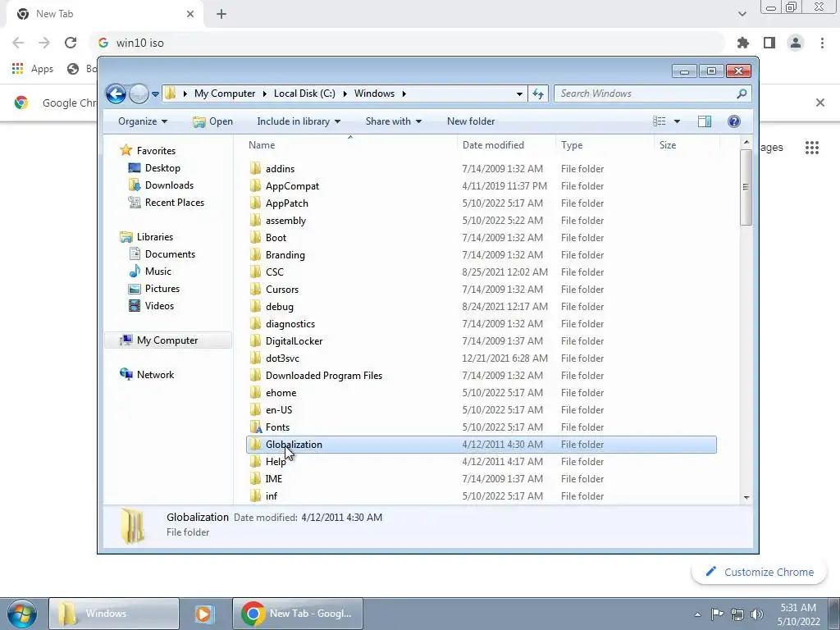Toggle Chrome side panel
Screen dimensions: 840x630
click(x=769, y=43)
